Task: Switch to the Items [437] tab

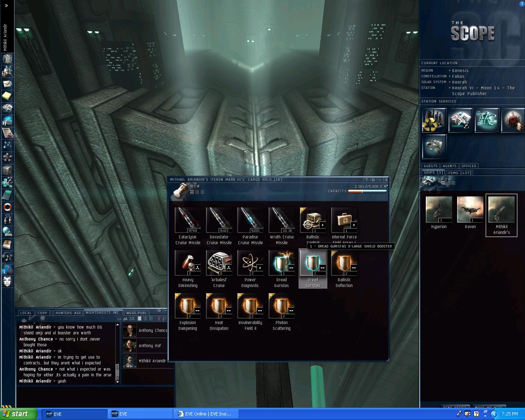Action: 459,173
